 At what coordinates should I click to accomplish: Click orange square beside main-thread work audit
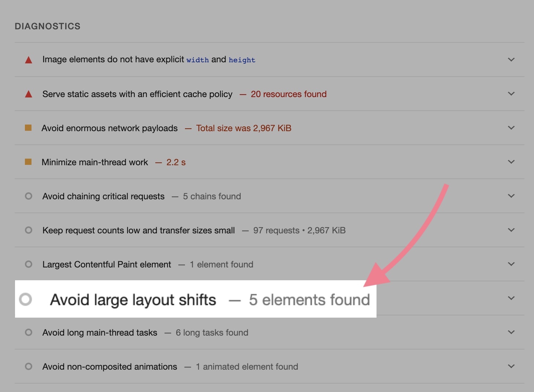click(x=28, y=162)
